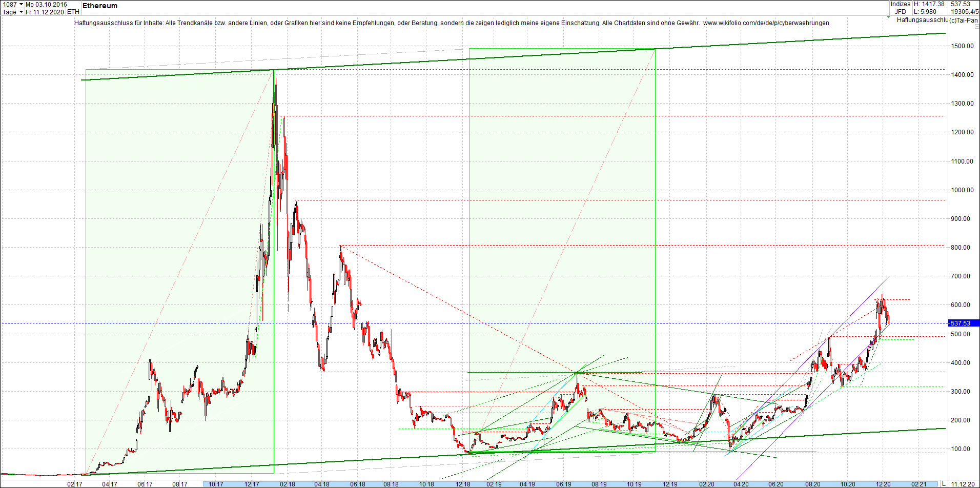Open the 1087 bar-count dropdown
This screenshot has height=488, width=980.
click(x=21, y=4)
